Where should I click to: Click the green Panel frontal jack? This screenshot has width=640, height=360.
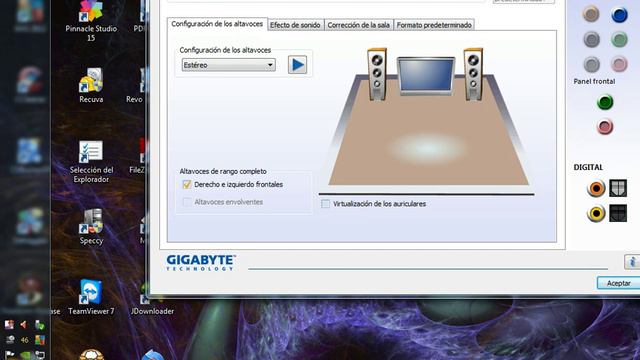(x=605, y=102)
